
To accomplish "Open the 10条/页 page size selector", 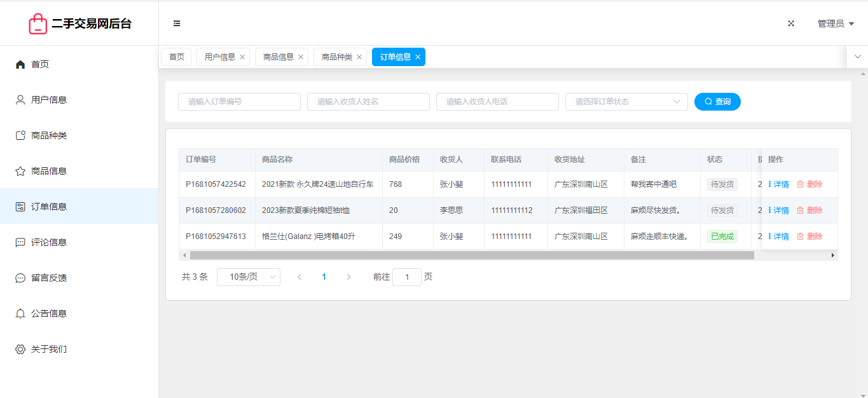I will 248,277.
